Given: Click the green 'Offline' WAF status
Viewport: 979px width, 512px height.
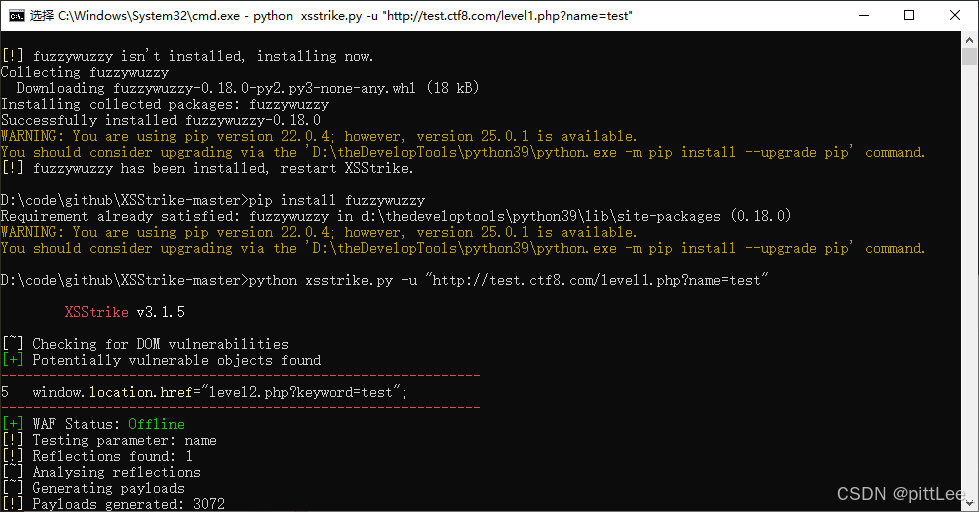Looking at the screenshot, I should coord(157,424).
